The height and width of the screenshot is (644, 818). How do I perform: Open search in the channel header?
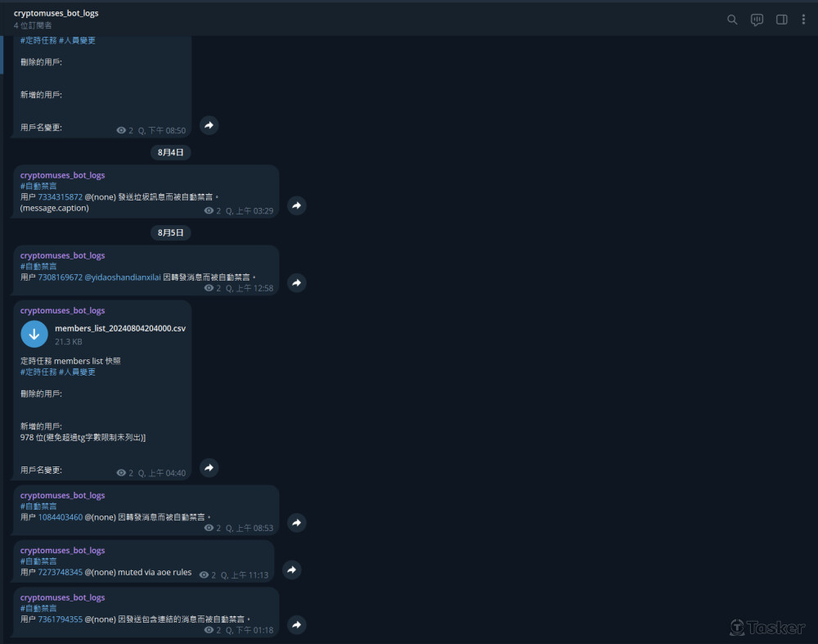732,20
